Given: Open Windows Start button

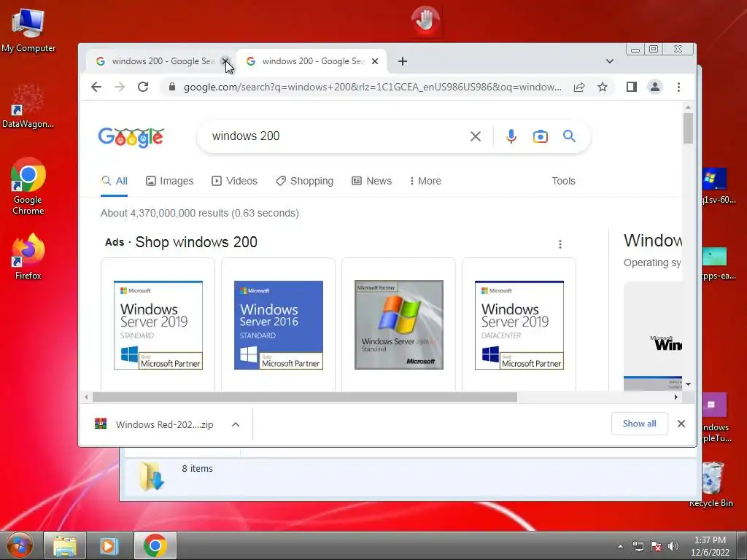Looking at the screenshot, I should click(x=19, y=545).
